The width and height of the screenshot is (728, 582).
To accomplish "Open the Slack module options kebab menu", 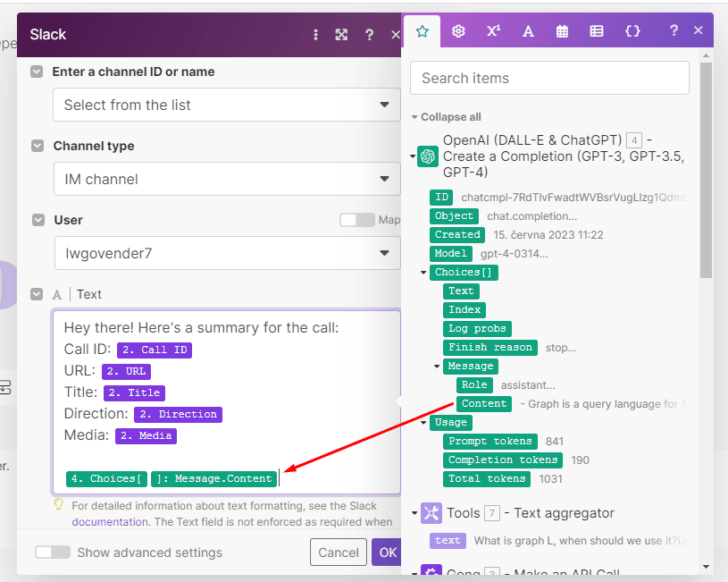I will click(x=315, y=34).
